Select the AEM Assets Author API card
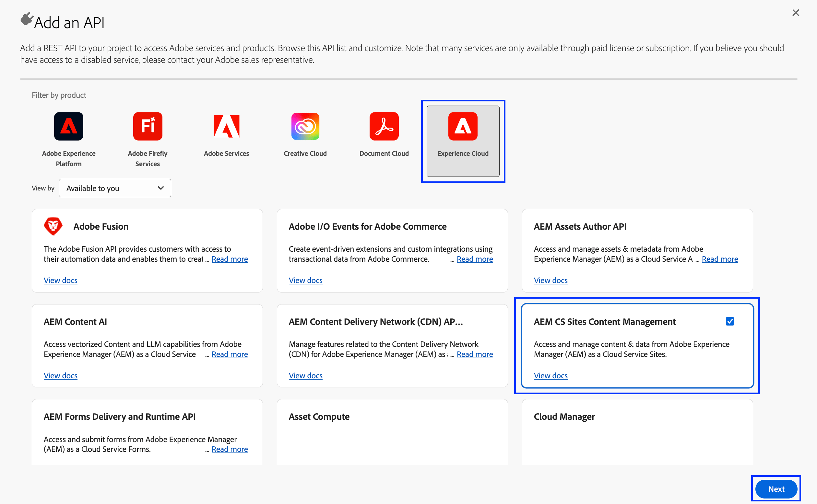This screenshot has height=504, width=817. (637, 251)
